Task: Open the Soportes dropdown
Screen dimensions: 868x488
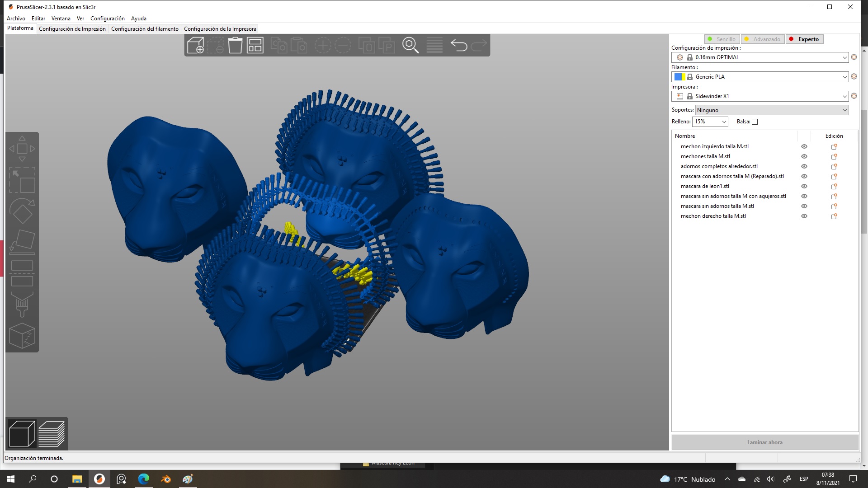Action: (771, 110)
